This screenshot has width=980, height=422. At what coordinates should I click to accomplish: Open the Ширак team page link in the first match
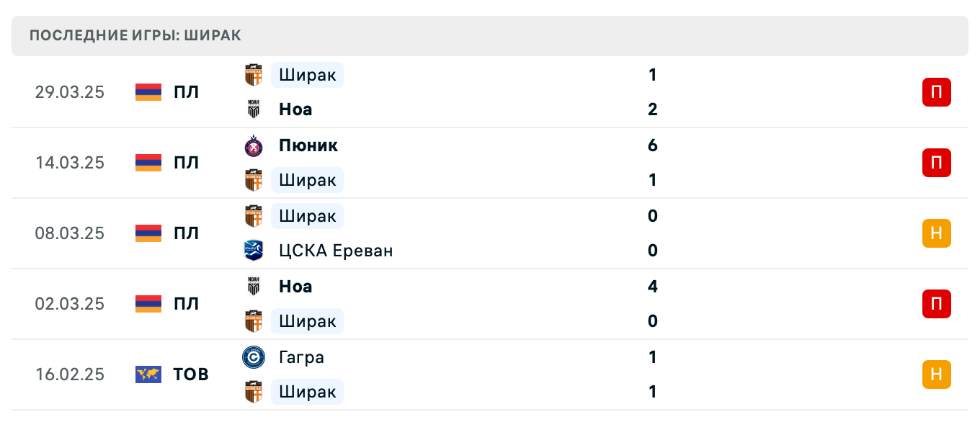click(x=307, y=75)
